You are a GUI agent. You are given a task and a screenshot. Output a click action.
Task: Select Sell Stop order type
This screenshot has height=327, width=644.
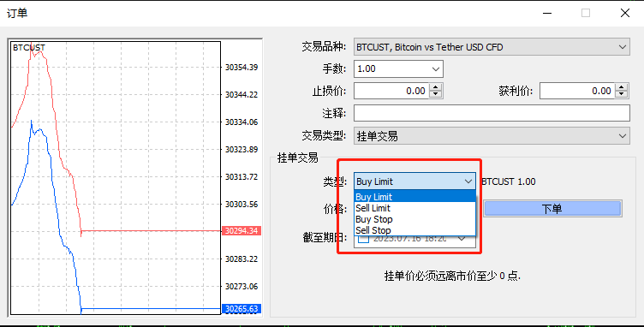click(x=414, y=230)
